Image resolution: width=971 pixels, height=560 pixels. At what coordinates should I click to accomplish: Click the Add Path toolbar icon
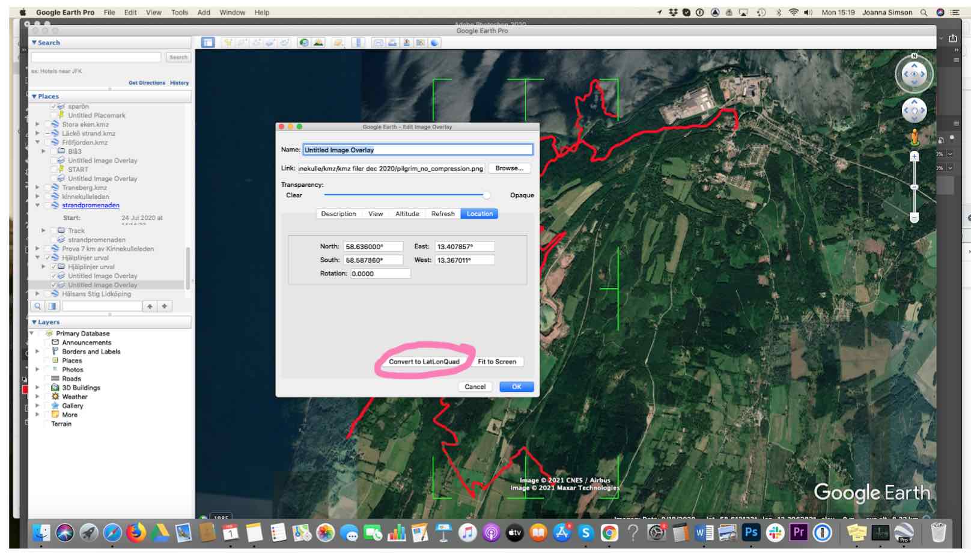257,43
